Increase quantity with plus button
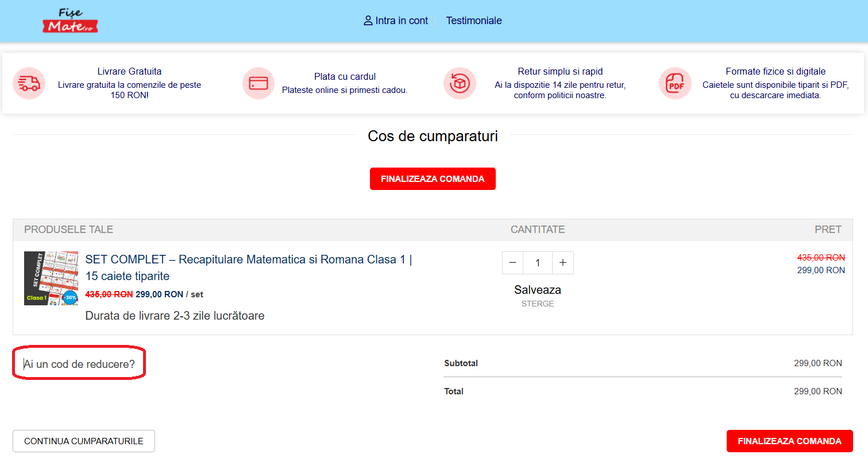 tap(563, 263)
